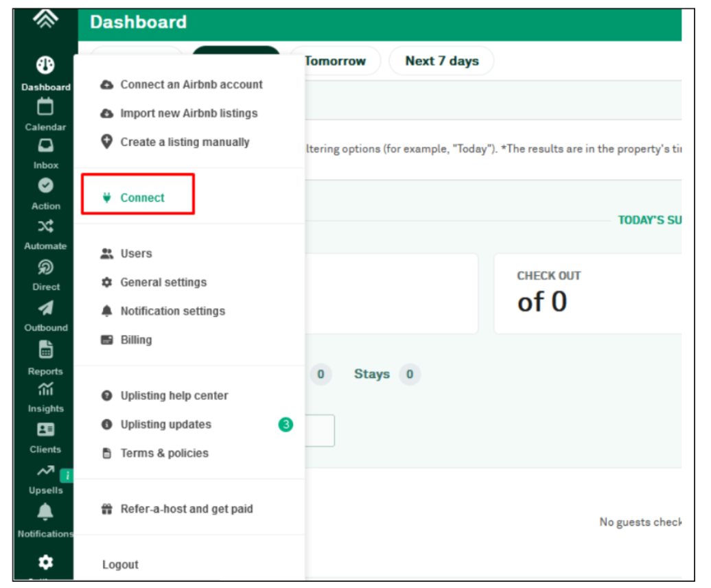Open the Reports sidebar icon
The height and width of the screenshot is (588, 711).
[x=45, y=349]
